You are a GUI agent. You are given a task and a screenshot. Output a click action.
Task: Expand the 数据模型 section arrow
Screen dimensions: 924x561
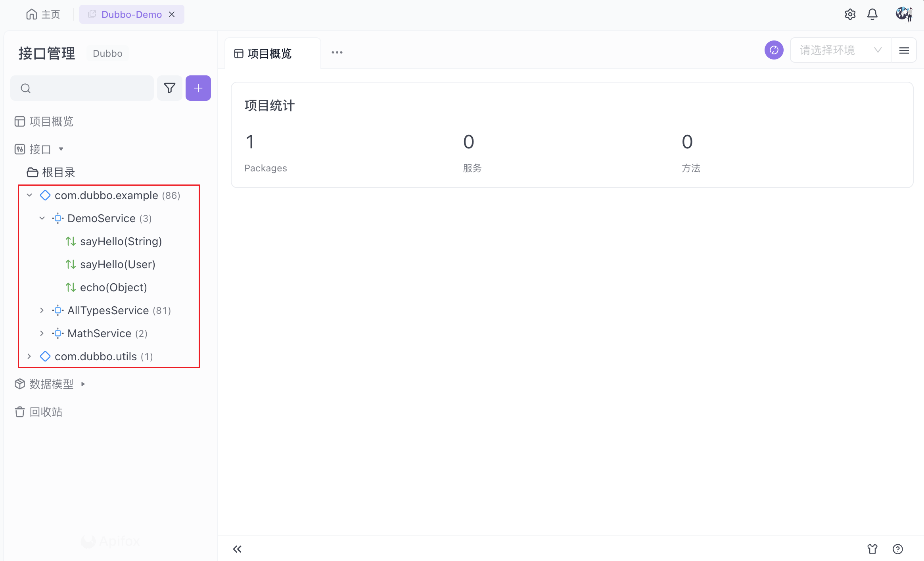click(83, 384)
